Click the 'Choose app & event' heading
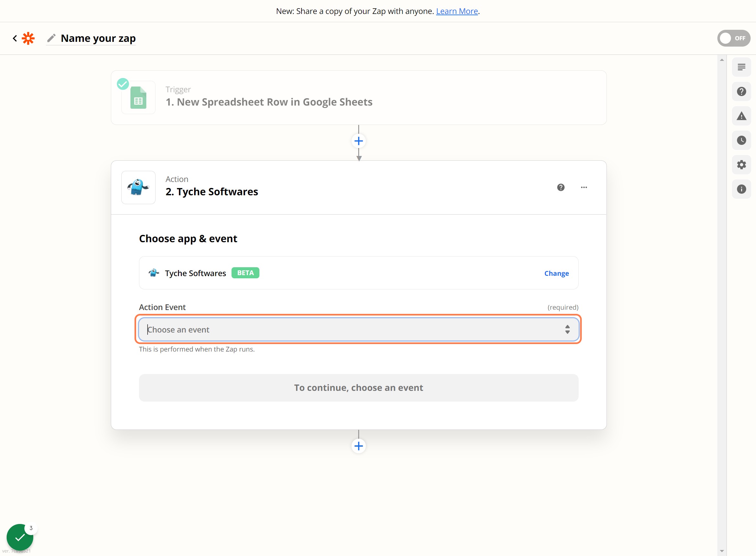The width and height of the screenshot is (756, 556). tap(188, 239)
